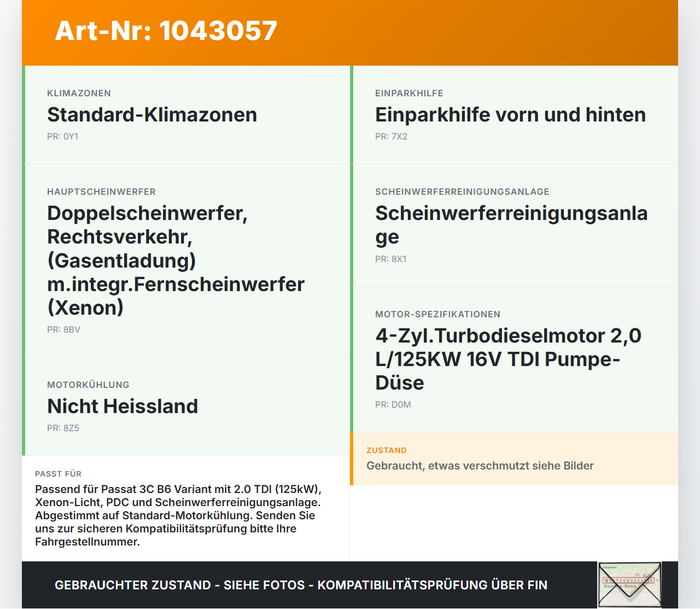Click the orange 'ZUSTAND' label
Image resolution: width=700 pixels, height=609 pixels.
click(386, 451)
